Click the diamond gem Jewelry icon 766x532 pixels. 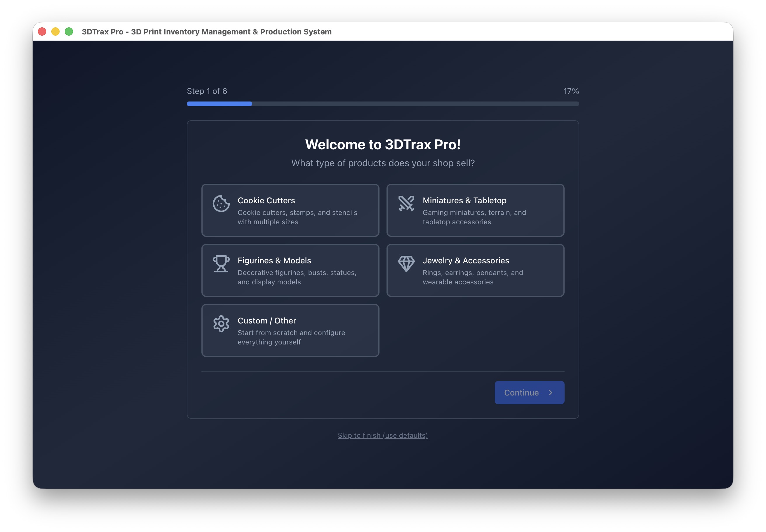pos(406,264)
